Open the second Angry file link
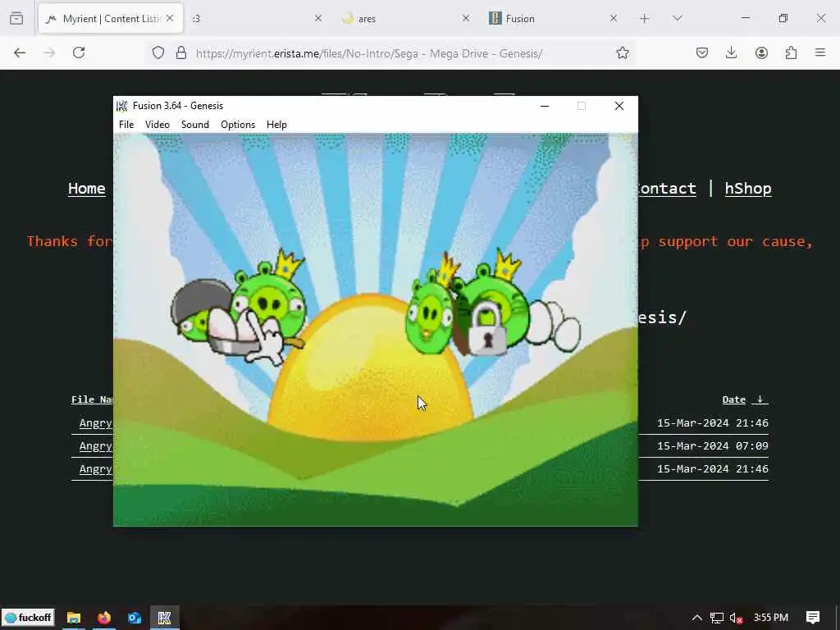The width and height of the screenshot is (840, 630). (x=96, y=446)
